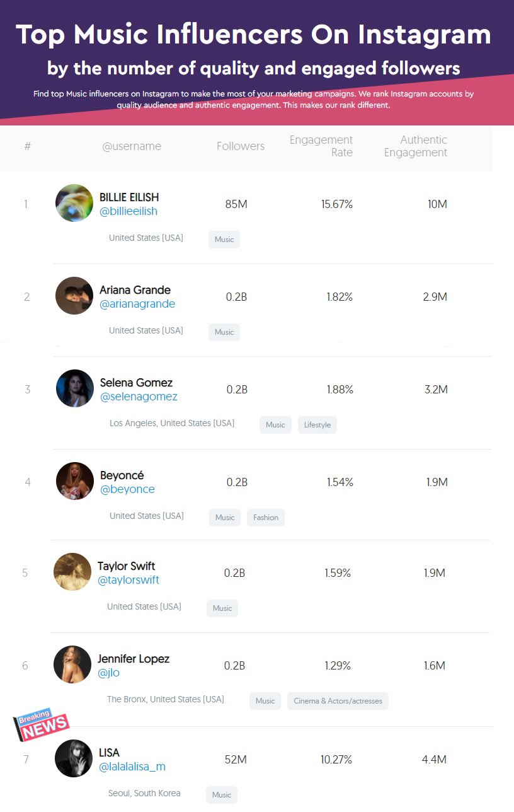The height and width of the screenshot is (812, 514).
Task: Open Taylor Swift's avatar image
Action: 72,572
